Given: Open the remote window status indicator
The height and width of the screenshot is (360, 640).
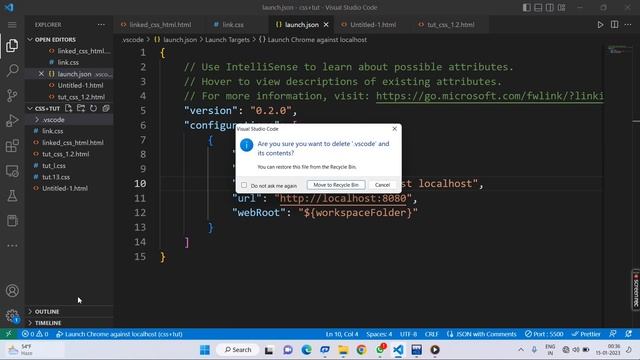Looking at the screenshot, I should [x=9, y=334].
